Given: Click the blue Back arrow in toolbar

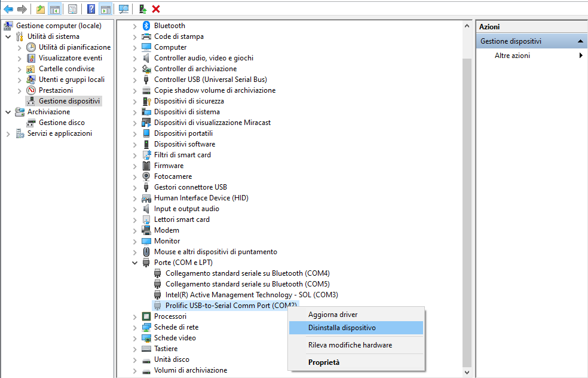Looking at the screenshot, I should pos(8,9).
